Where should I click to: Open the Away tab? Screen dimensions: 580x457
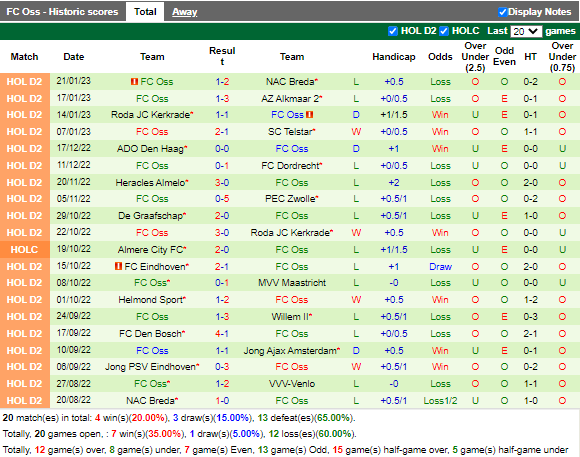tap(185, 12)
